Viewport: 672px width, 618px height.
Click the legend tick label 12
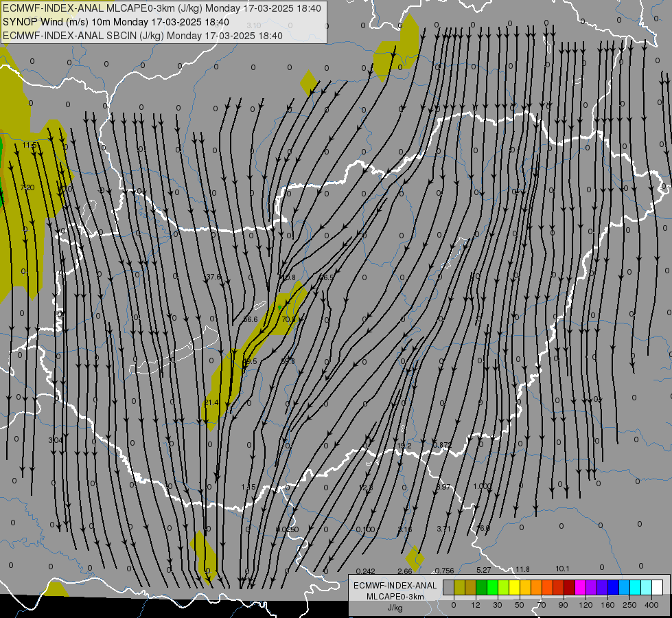click(475, 605)
